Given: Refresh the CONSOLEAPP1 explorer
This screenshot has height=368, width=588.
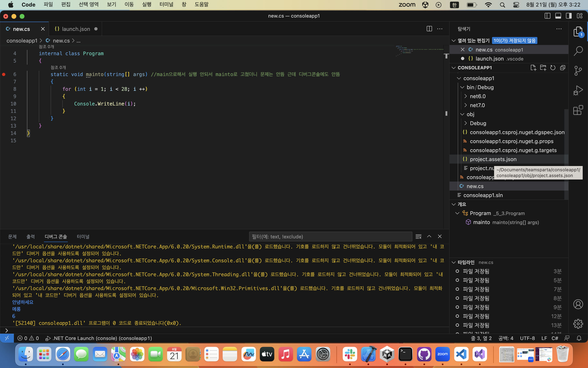Looking at the screenshot, I should coord(553,68).
